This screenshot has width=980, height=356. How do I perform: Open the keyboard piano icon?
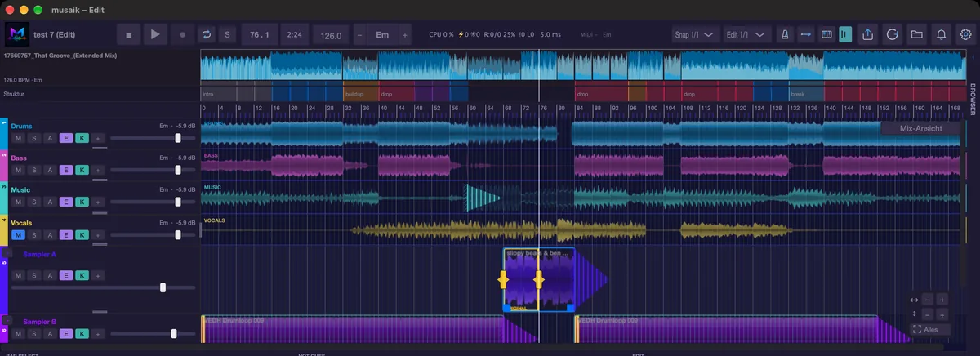point(826,35)
